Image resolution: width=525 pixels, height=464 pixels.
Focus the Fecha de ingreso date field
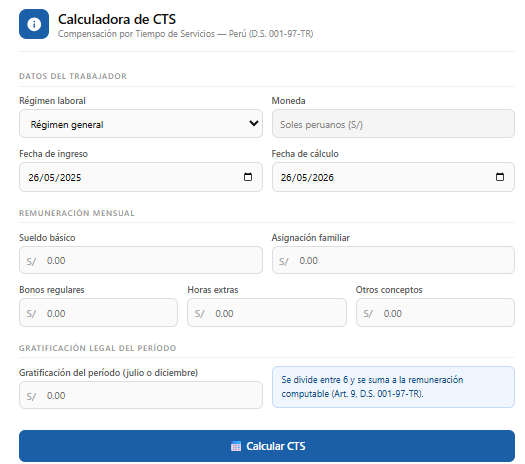pos(141,177)
